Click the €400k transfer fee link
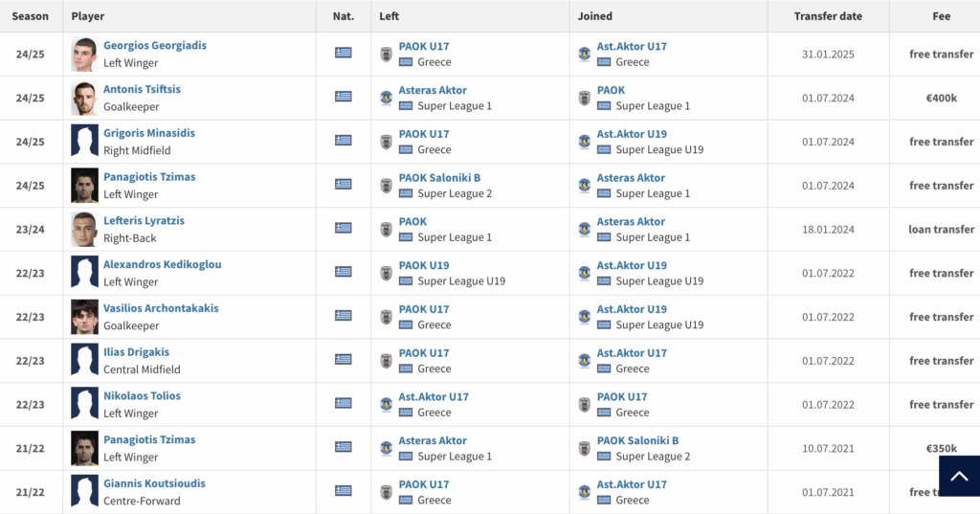 point(941,98)
